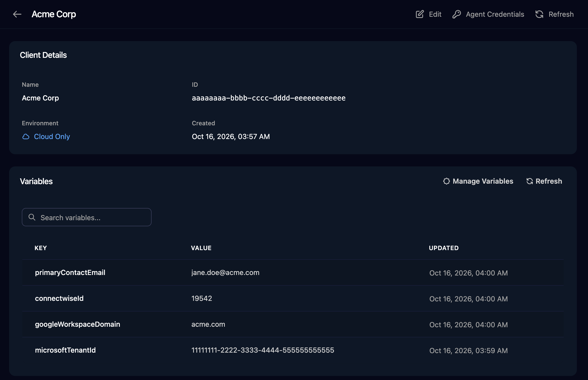Click connectwiseId row updated timestamp

coord(468,299)
